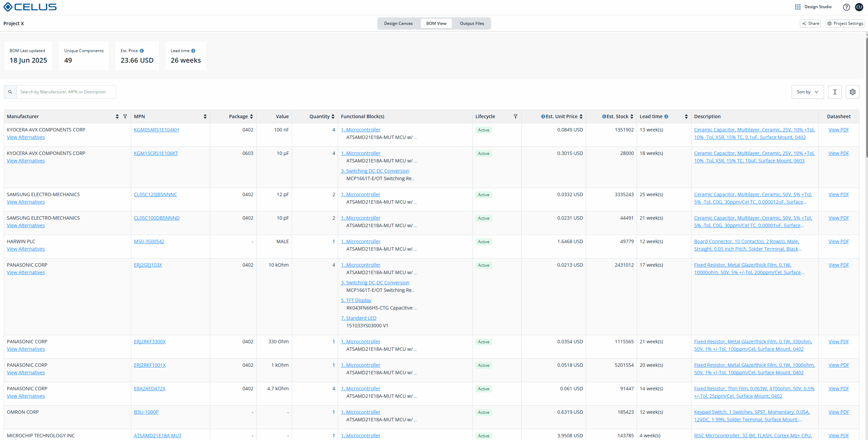
Task: Open the apps grid icon next to Design Studio
Action: [x=798, y=7]
